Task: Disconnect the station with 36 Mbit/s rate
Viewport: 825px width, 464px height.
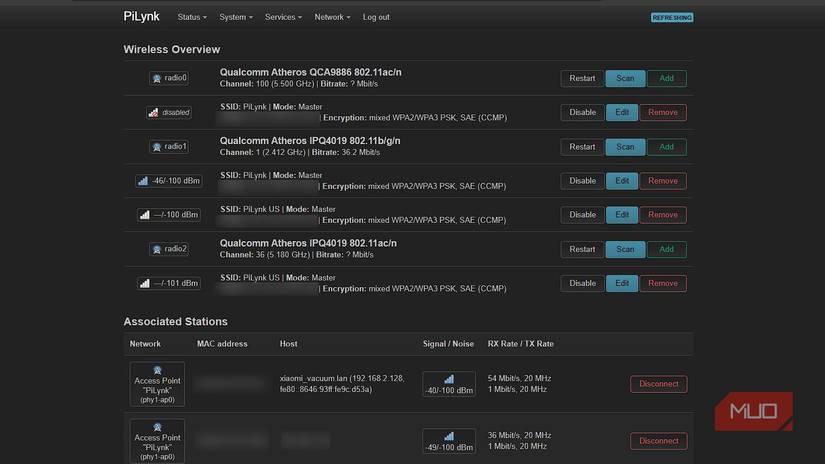Action: [659, 441]
